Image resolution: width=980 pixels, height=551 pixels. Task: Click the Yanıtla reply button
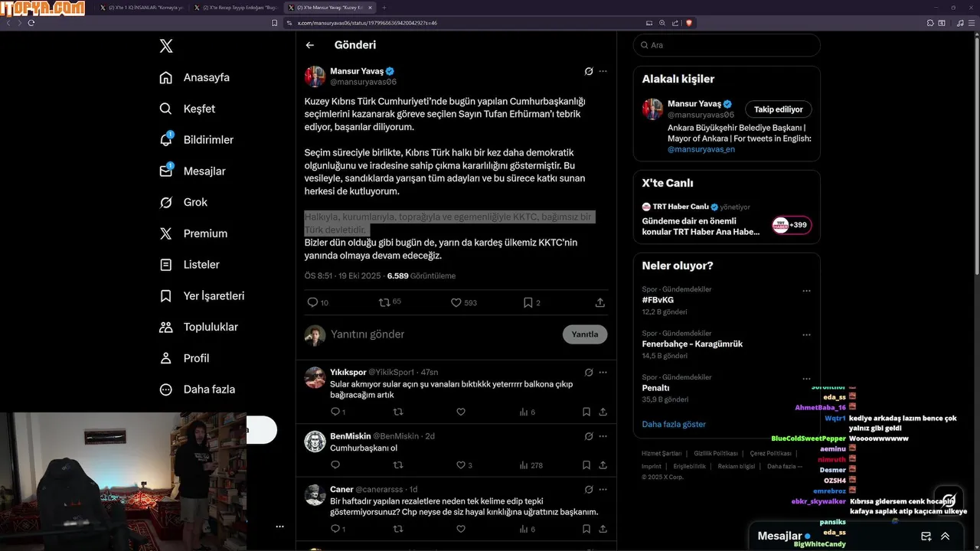click(x=585, y=334)
